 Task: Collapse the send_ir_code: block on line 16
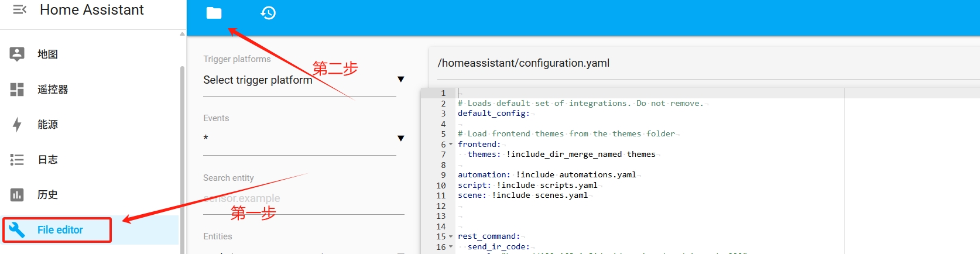[451, 247]
